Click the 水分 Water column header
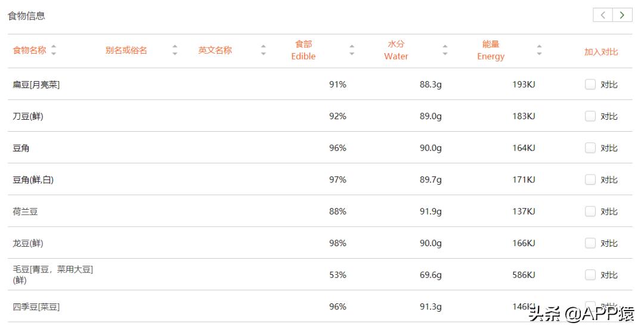The width and height of the screenshot is (644, 332). click(396, 50)
